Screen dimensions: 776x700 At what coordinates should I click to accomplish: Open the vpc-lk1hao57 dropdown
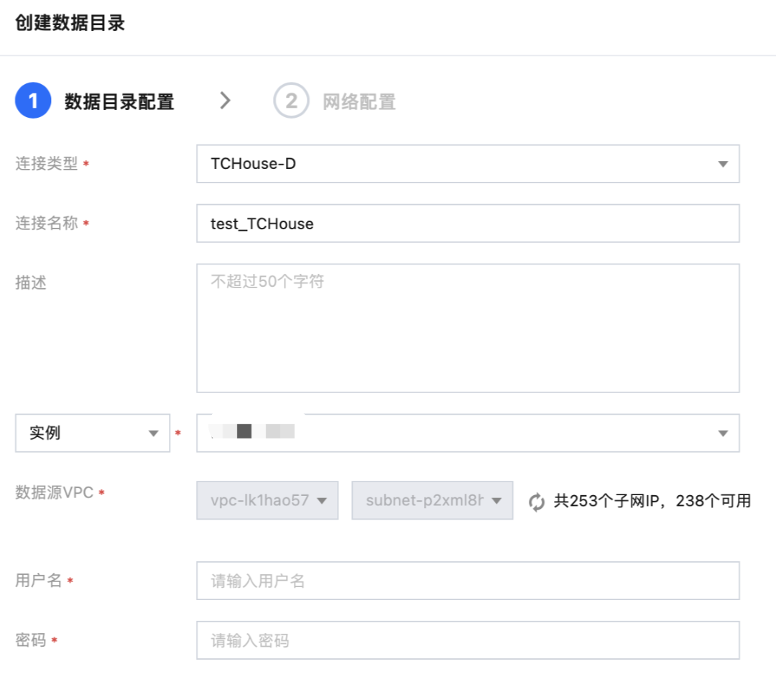tap(267, 500)
